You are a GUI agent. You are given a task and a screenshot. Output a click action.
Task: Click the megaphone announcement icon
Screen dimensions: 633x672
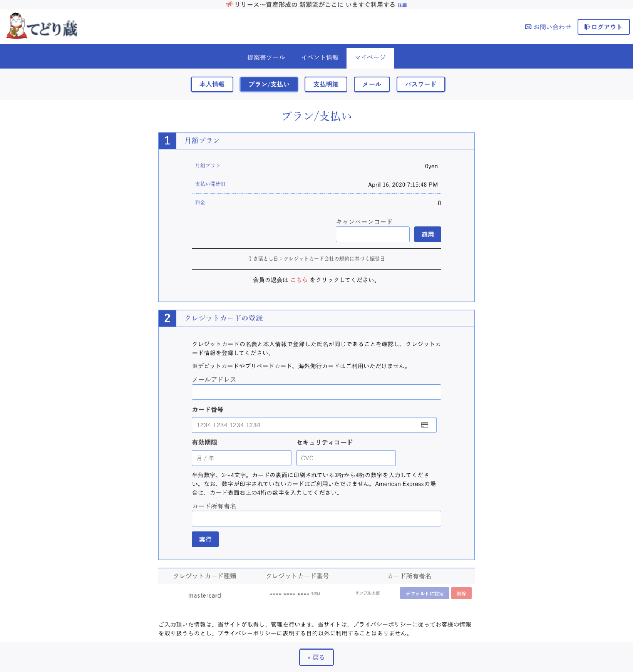[229, 4]
